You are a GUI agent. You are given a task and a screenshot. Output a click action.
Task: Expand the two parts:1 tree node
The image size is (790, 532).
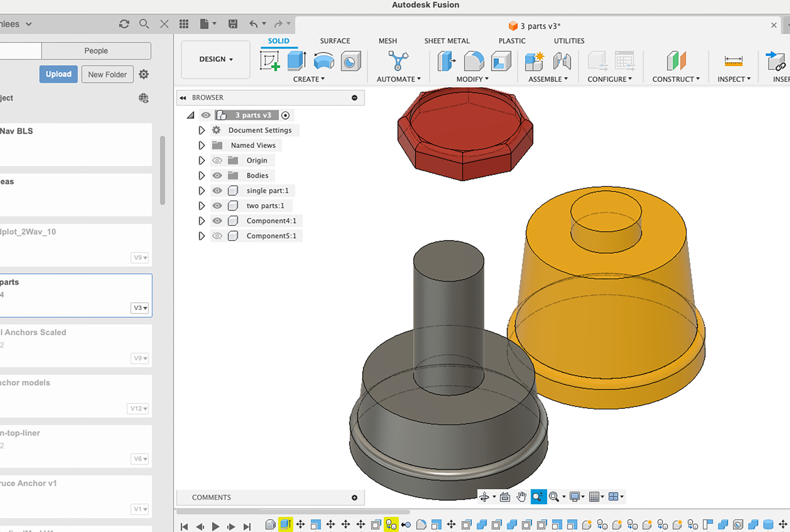coord(202,205)
